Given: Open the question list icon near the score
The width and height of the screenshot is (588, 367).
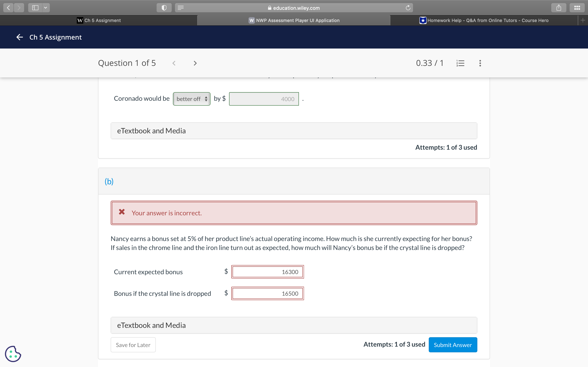Looking at the screenshot, I should point(460,63).
